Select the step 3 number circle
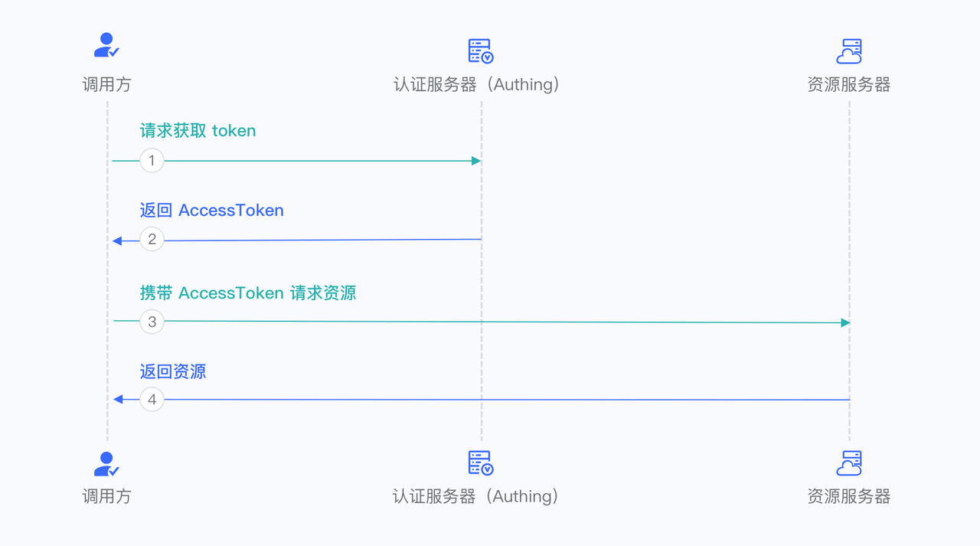 [x=152, y=322]
